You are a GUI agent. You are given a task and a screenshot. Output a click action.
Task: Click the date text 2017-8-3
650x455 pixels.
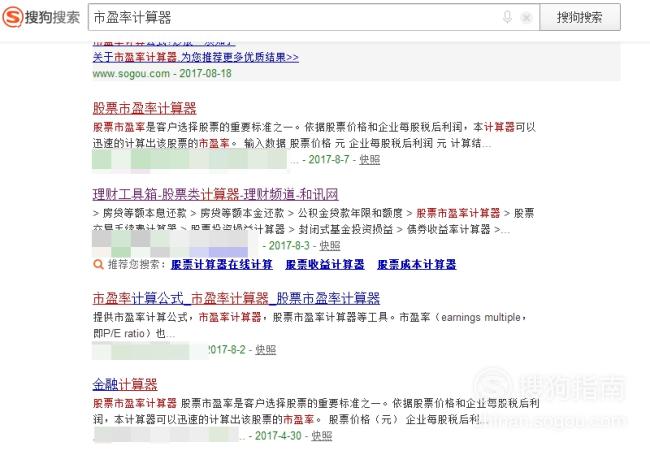point(289,246)
